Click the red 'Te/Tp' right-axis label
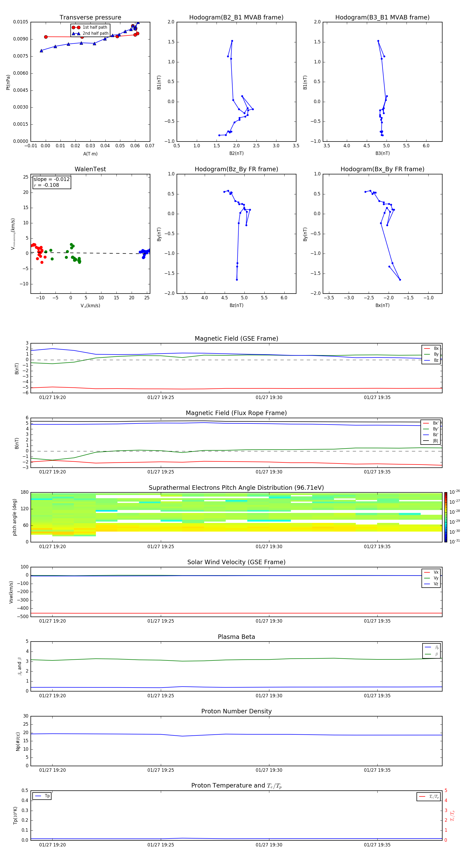Image resolution: width=473 pixels, height=868 pixels. coord(453,815)
